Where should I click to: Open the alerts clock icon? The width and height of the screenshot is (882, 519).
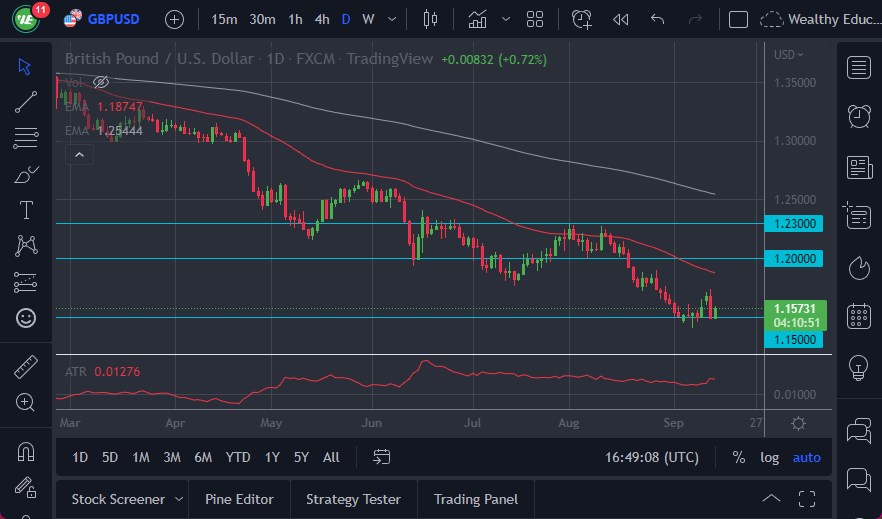coord(858,116)
